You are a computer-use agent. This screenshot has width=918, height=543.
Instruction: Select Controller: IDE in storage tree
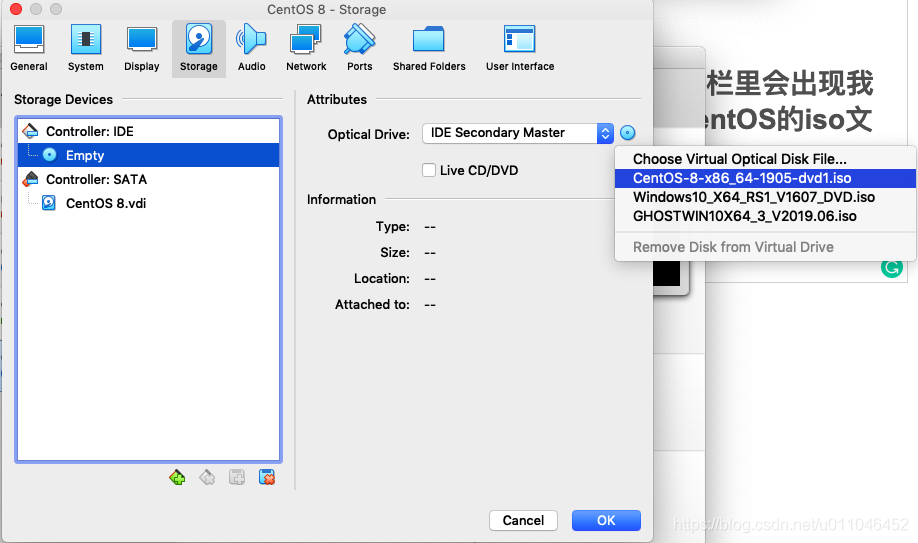[149, 131]
